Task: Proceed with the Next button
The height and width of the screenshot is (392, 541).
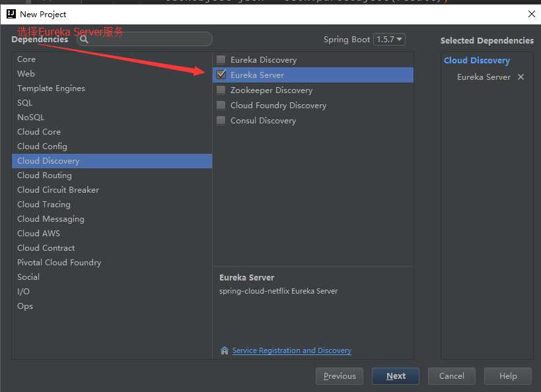Action: click(x=396, y=376)
